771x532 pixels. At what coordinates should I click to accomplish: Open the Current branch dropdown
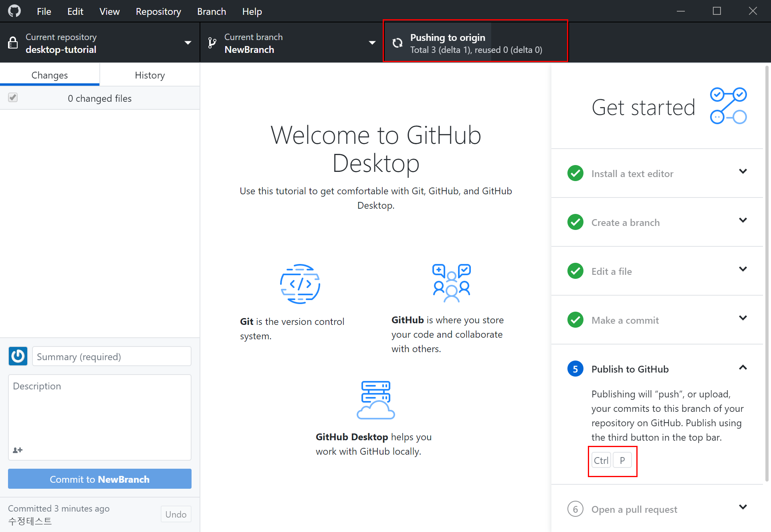click(x=292, y=42)
